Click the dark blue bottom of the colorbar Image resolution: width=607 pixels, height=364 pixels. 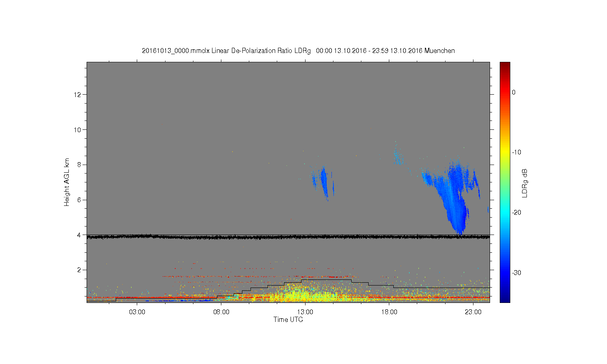click(505, 298)
